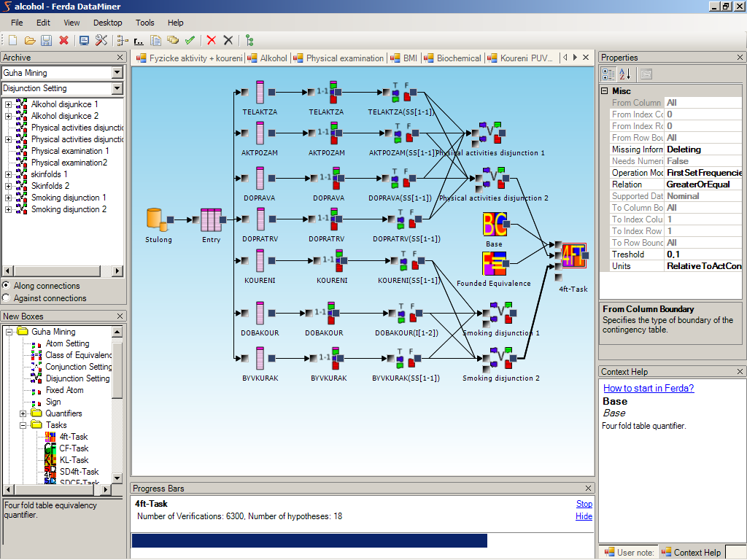This screenshot has height=560, width=747.
Task: Select the Against connections radio button
Action: (7, 297)
